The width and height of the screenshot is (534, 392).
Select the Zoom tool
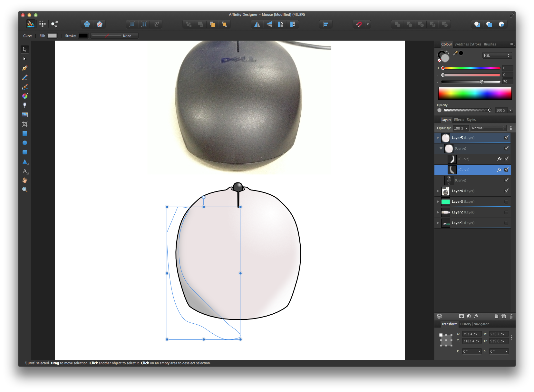pyautogui.click(x=25, y=190)
